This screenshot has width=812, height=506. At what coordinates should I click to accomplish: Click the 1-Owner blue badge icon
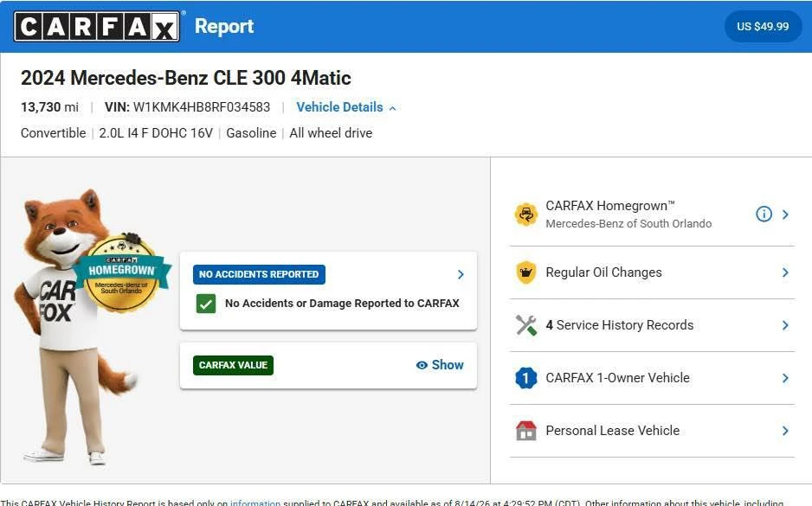pyautogui.click(x=526, y=378)
